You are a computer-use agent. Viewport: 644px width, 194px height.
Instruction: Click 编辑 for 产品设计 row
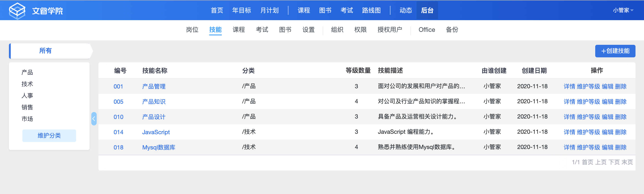(607, 117)
